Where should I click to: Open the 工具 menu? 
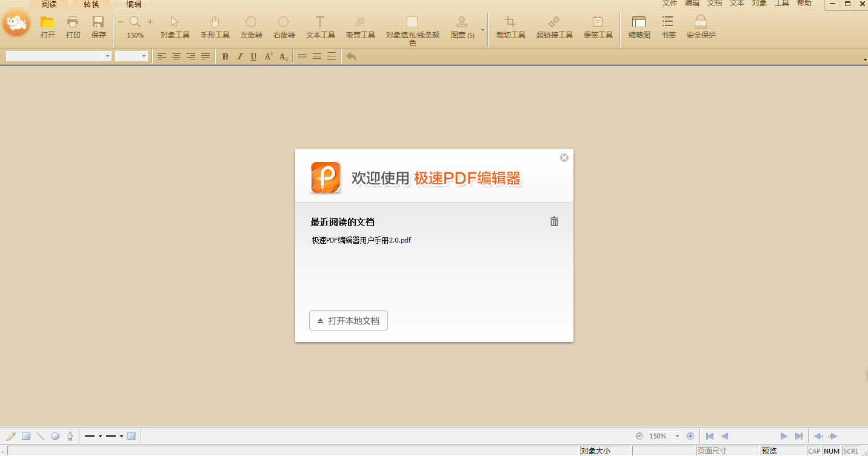(x=782, y=3)
